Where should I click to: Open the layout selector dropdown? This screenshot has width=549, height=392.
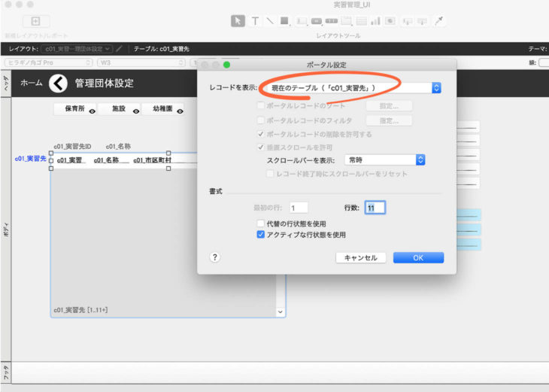pyautogui.click(x=77, y=49)
